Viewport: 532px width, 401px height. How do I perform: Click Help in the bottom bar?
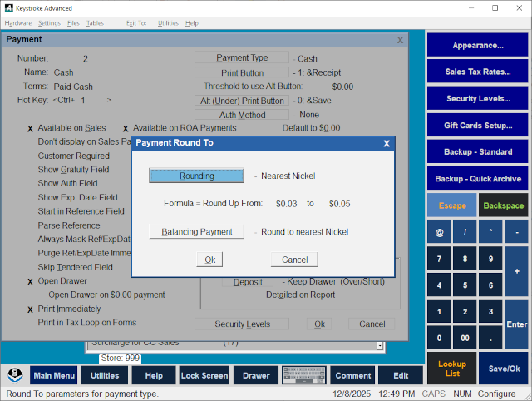click(154, 375)
